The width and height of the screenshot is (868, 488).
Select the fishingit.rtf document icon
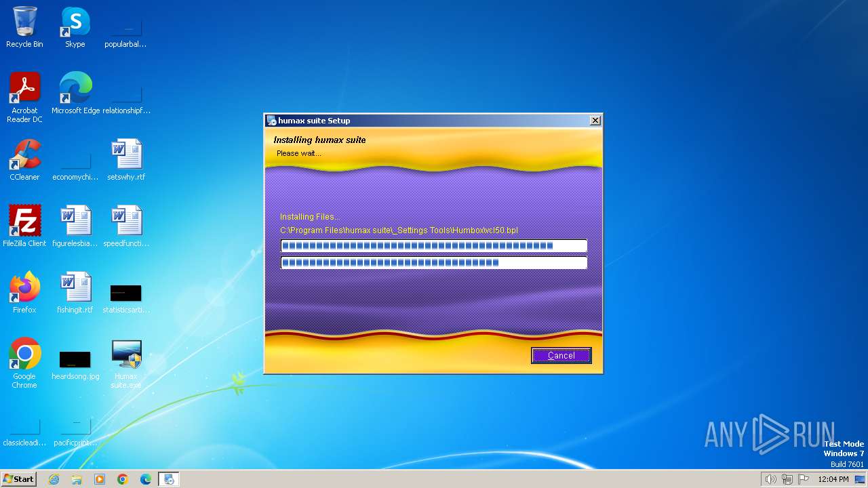click(x=75, y=293)
